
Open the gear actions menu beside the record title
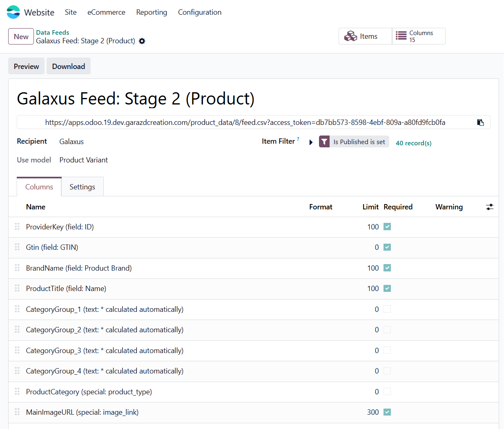(x=142, y=41)
